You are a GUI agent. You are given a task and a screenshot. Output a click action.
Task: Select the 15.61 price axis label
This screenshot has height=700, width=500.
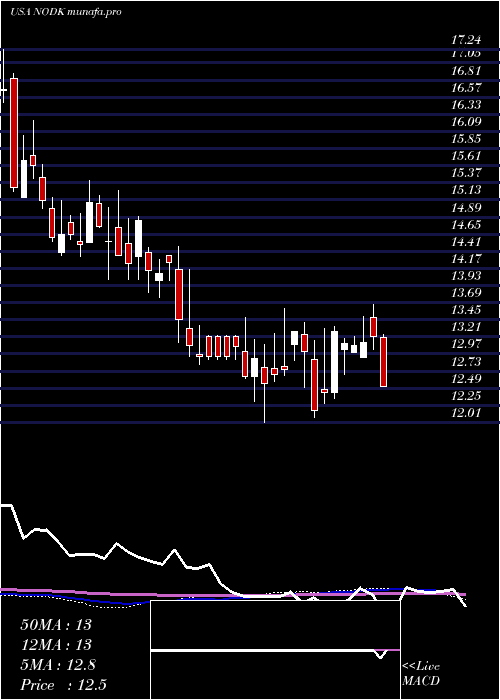click(x=466, y=156)
